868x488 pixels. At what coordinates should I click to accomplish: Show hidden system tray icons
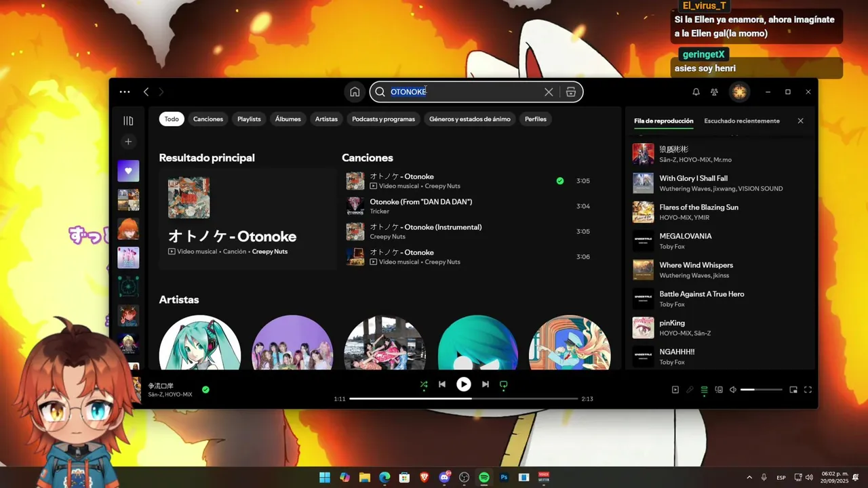[x=749, y=477]
